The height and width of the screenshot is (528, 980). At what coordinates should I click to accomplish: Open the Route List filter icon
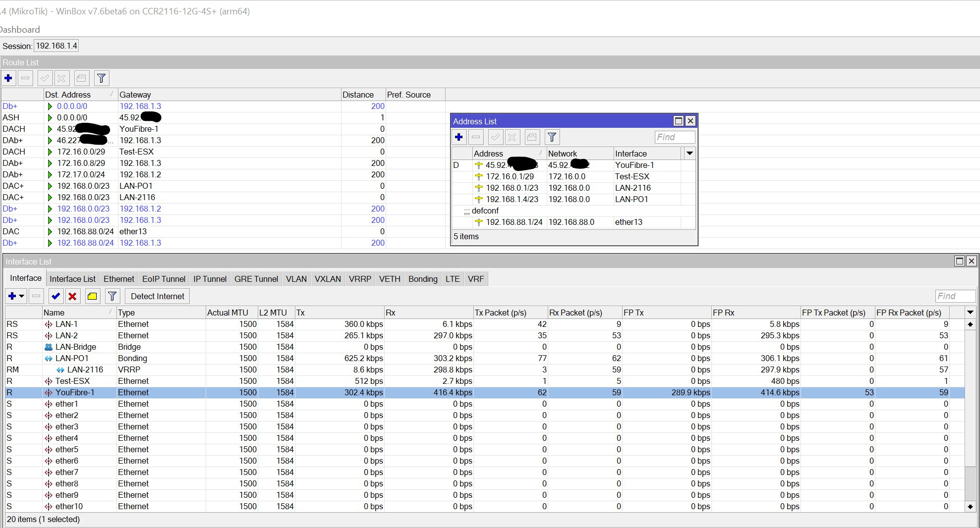(101, 78)
